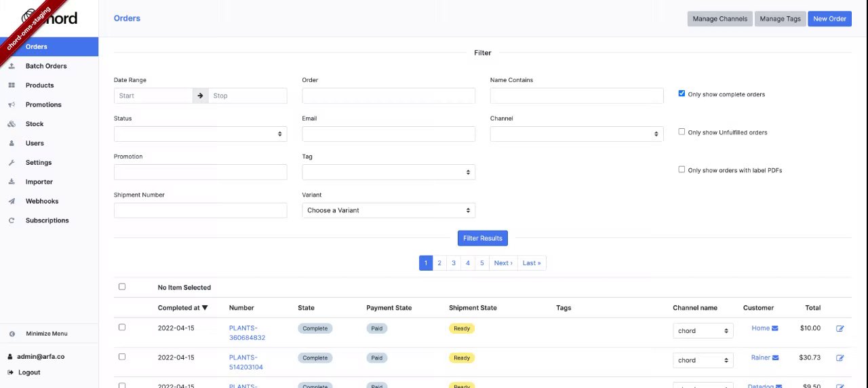Click the date range arrow icon

click(200, 96)
